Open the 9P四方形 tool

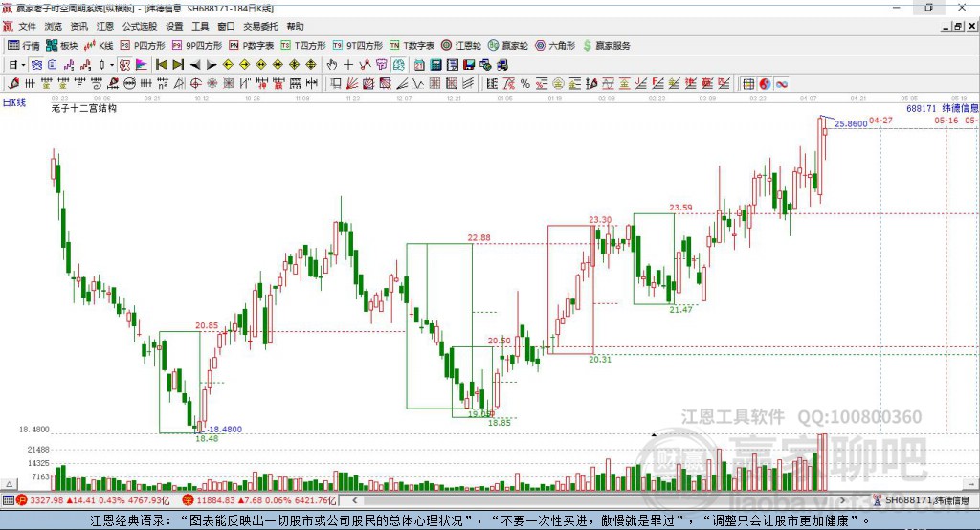click(197, 46)
